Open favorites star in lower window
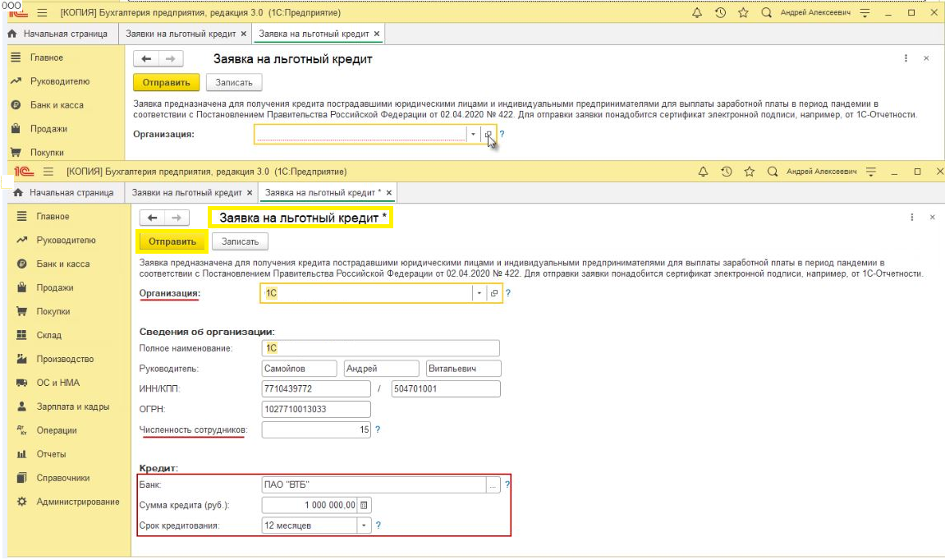Viewport: 945px width, 560px height. [749, 172]
